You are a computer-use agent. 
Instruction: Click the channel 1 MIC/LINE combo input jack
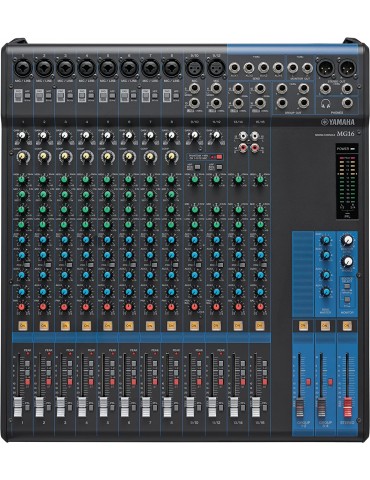pos(23,68)
